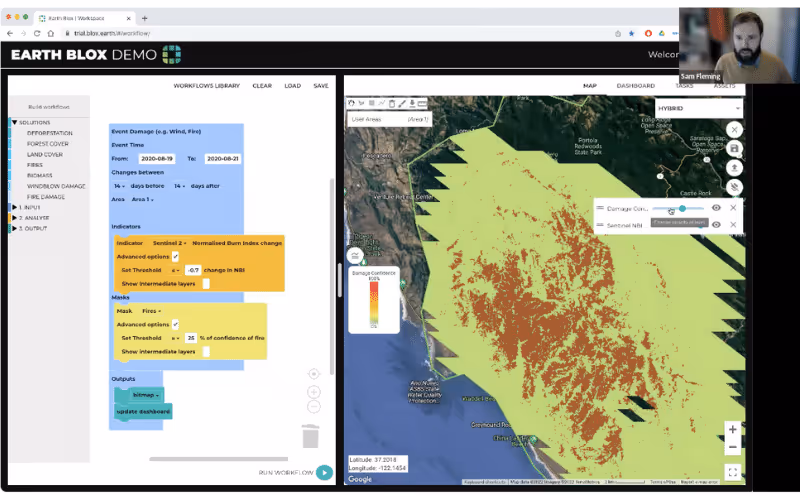Toggle visibility of Sentinel NBI layer
The width and height of the screenshot is (800, 500).
point(716,224)
